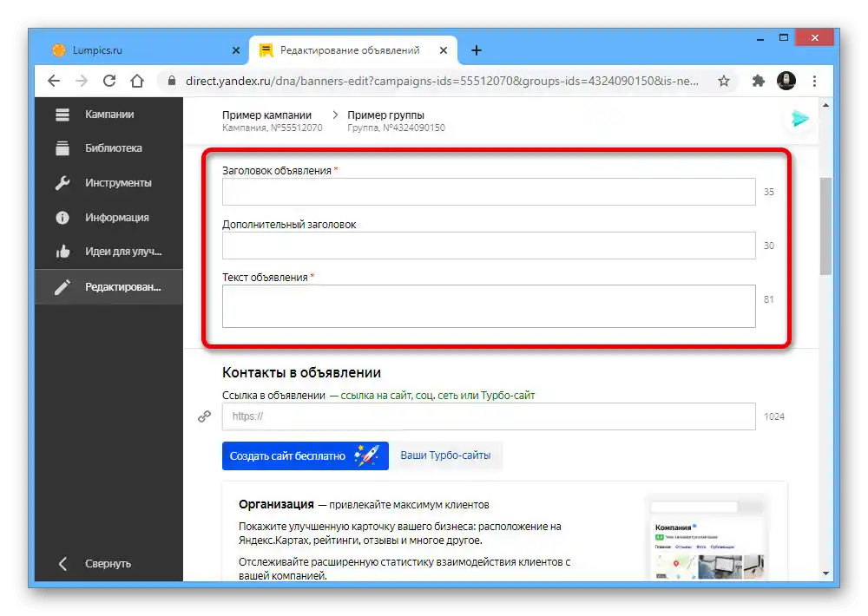The height and width of the screenshot is (616, 868).
Task: Maximize the browser window
Action: pos(783,38)
